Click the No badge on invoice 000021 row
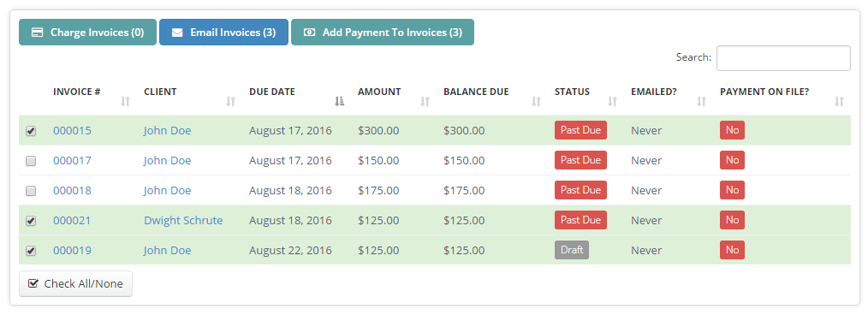 [733, 220]
